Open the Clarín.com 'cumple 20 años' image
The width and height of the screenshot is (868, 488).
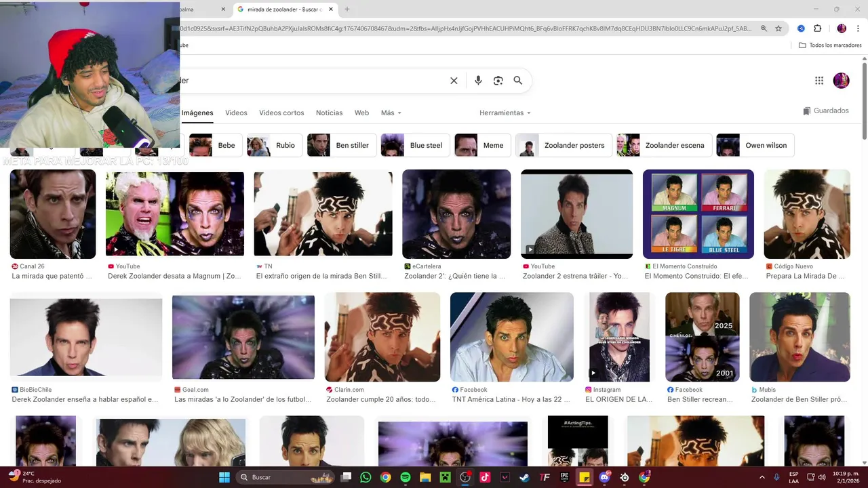pos(382,337)
